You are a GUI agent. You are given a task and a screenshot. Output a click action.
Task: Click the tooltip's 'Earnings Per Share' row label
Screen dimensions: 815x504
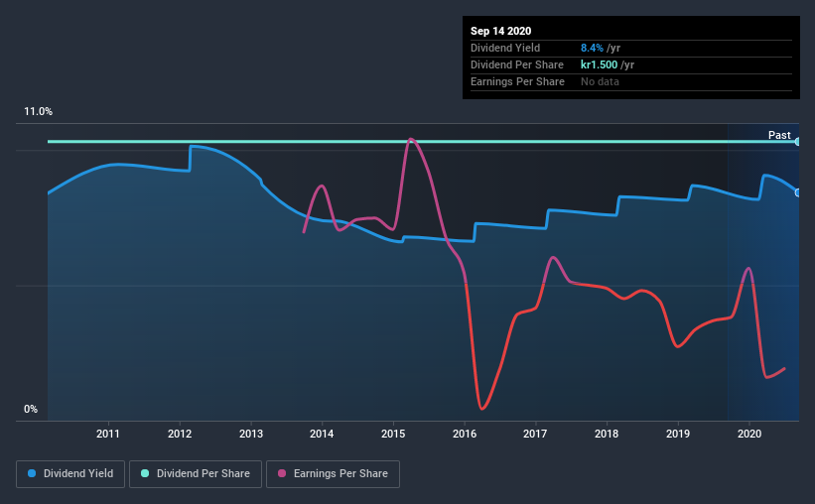(x=517, y=81)
